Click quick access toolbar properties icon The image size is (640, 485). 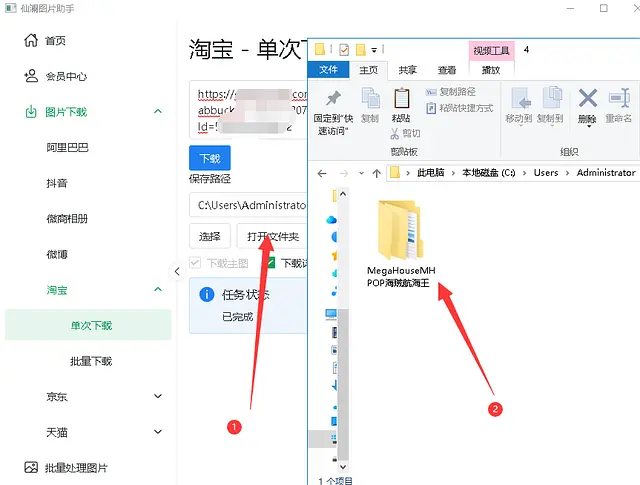point(344,50)
